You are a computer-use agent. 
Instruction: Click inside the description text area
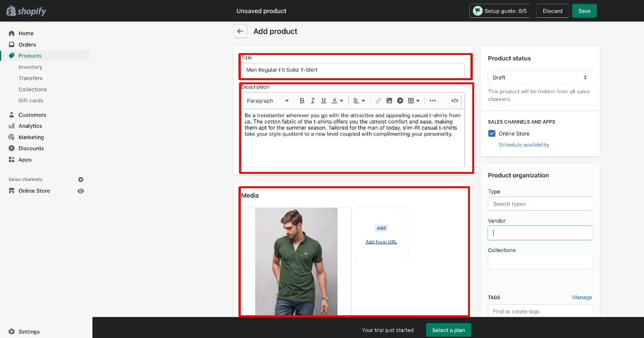[x=352, y=138]
